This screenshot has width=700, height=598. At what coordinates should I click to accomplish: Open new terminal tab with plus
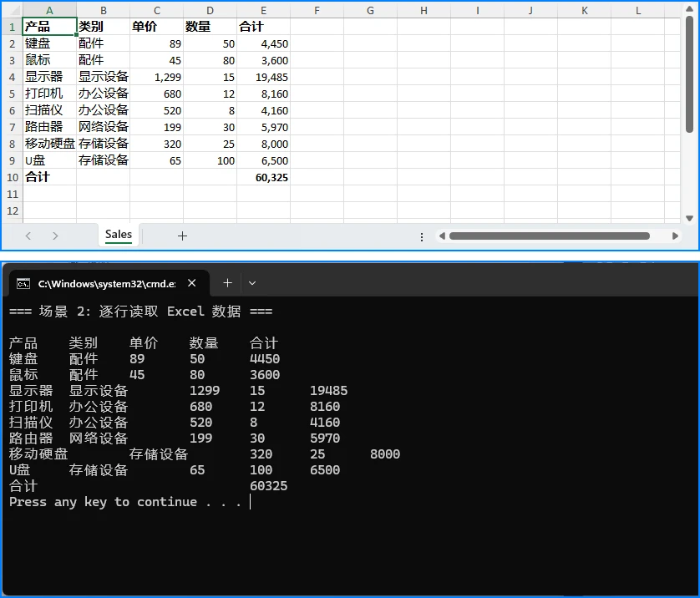point(227,283)
